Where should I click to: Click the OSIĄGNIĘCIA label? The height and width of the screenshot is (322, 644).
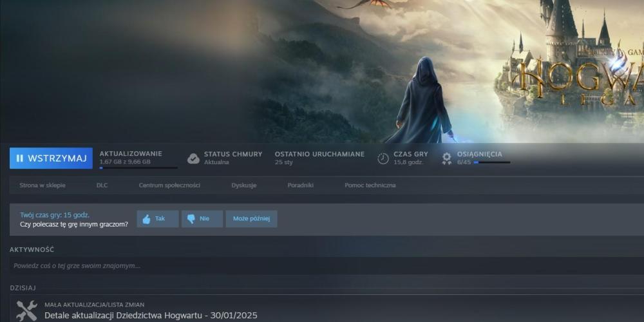click(x=479, y=154)
